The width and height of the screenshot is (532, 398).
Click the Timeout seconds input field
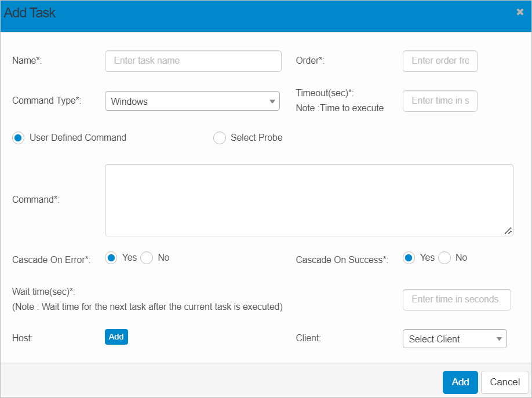tap(439, 101)
